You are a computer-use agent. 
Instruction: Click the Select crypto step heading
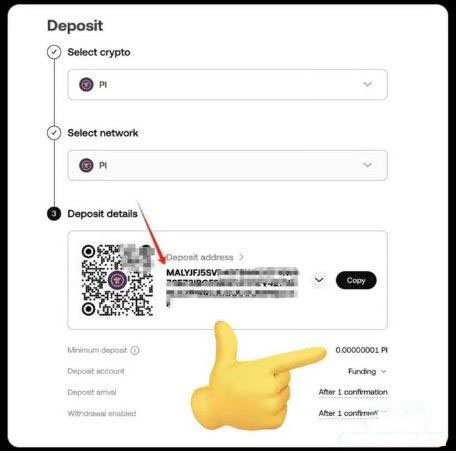99,52
